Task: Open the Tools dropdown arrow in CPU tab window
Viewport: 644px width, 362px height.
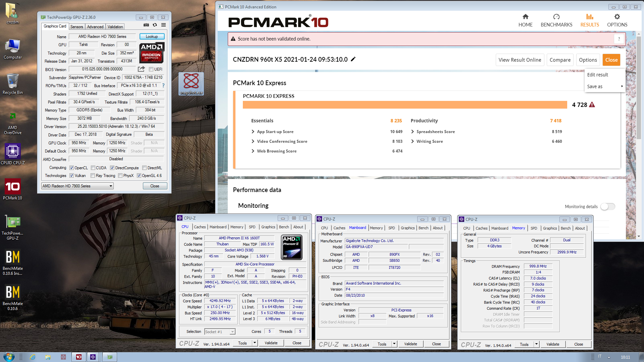Action: point(255,343)
